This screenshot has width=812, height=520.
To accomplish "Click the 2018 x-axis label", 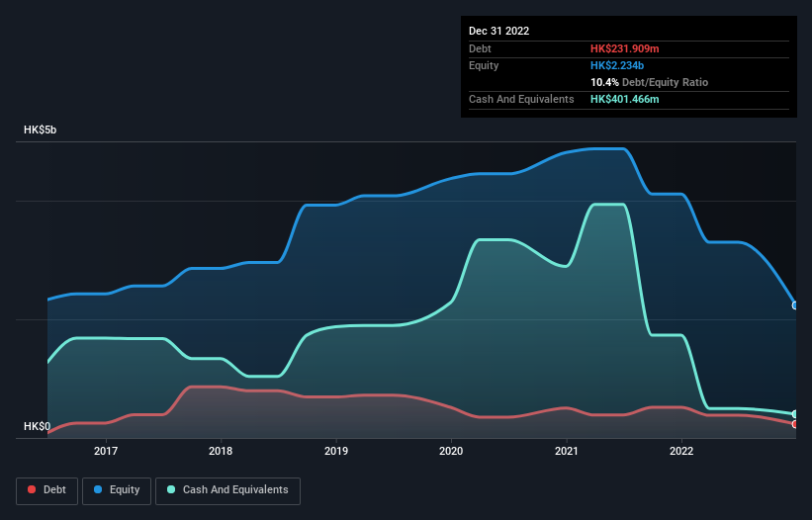I will (221, 451).
